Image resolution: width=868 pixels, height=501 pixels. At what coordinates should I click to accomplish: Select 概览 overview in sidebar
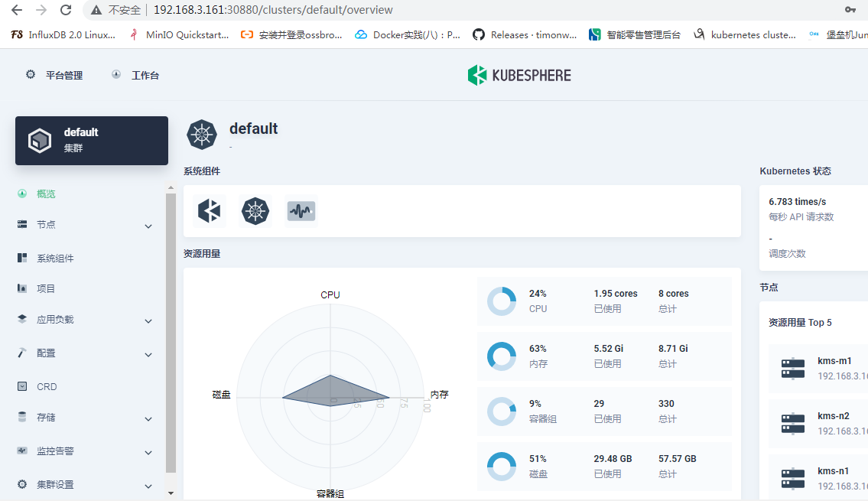click(46, 194)
